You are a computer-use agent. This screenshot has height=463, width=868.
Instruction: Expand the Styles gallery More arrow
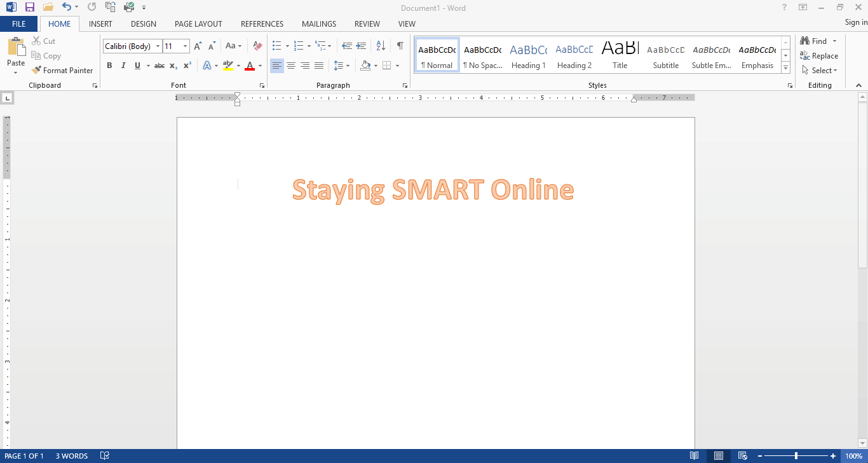(x=785, y=68)
